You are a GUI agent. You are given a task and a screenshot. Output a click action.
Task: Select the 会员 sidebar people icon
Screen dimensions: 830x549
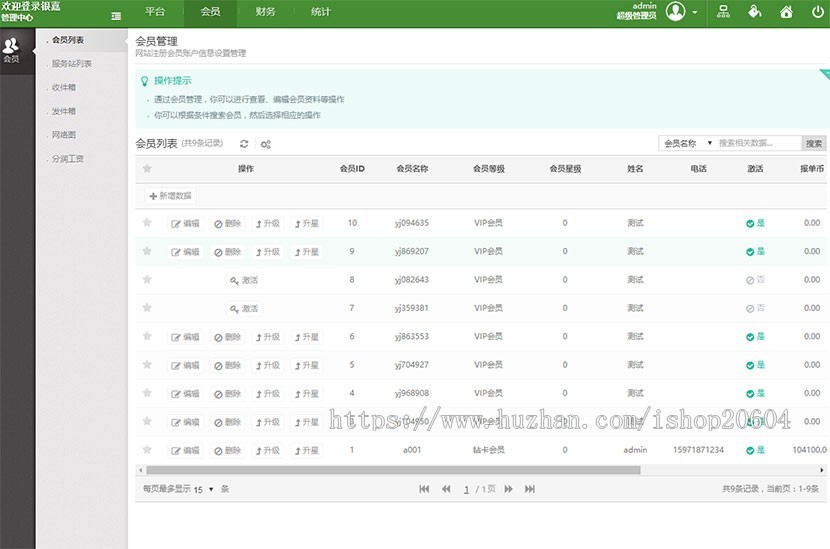tap(11, 50)
